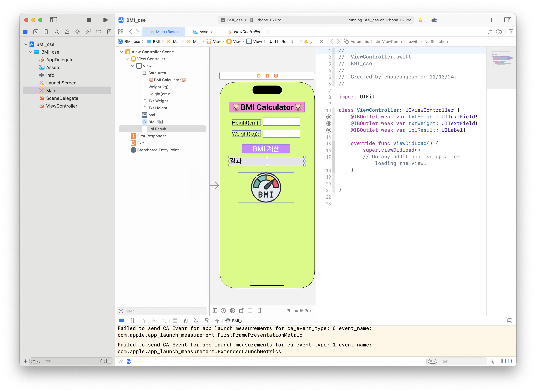
Task: Click the Debug View Hierarchy icon
Action: pos(186,321)
